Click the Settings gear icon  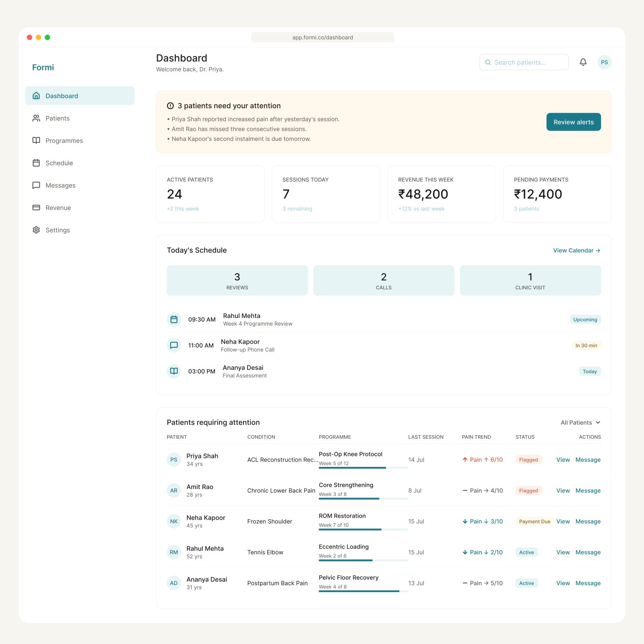pos(36,230)
